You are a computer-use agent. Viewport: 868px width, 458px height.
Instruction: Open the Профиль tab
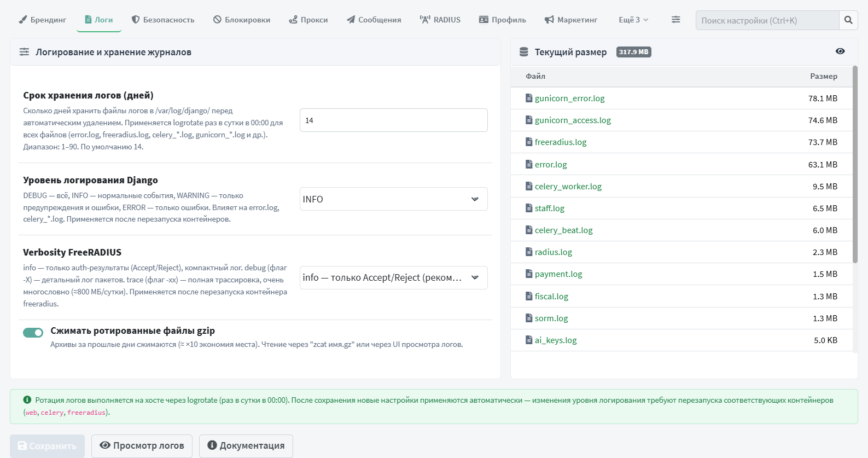(x=503, y=20)
